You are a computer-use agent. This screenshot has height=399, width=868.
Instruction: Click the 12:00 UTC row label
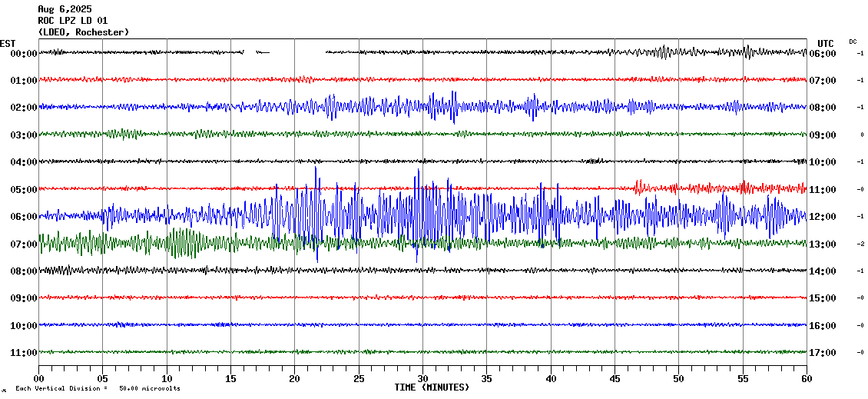(821, 217)
